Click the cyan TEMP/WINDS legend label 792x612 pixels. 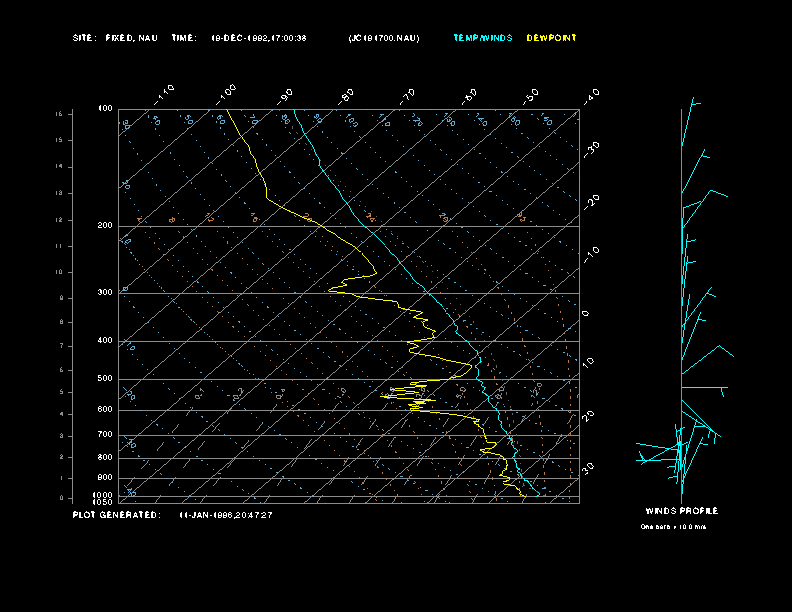point(482,38)
